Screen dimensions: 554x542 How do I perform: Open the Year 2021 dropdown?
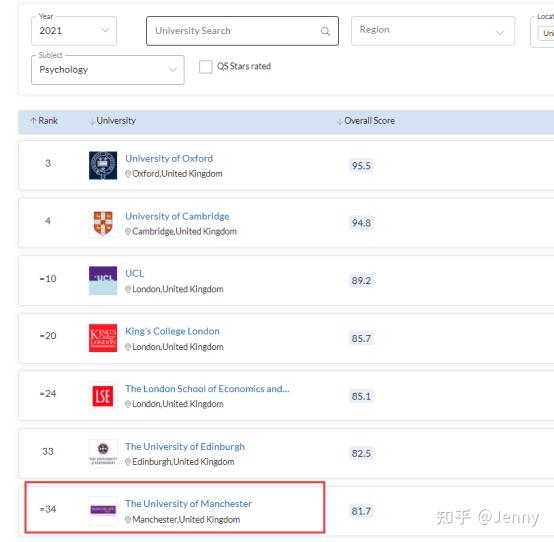click(74, 31)
